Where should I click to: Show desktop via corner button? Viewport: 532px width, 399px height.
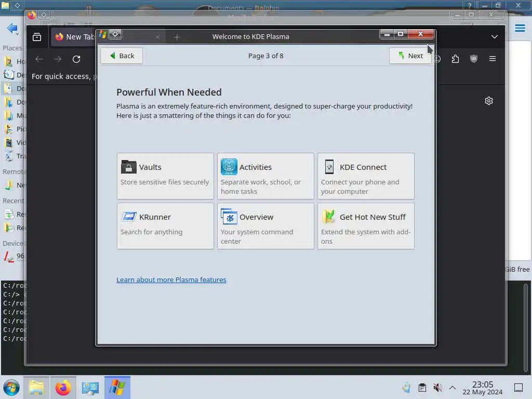(x=518, y=388)
